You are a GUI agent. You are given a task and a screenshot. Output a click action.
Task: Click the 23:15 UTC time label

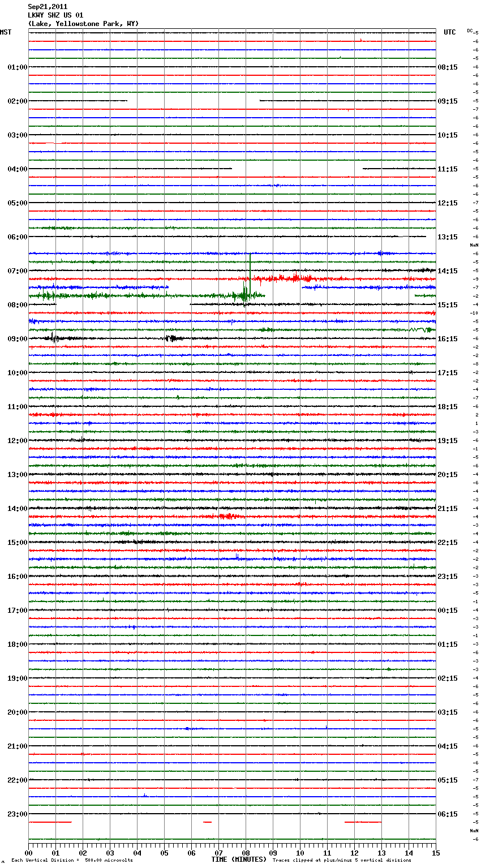coord(448,577)
